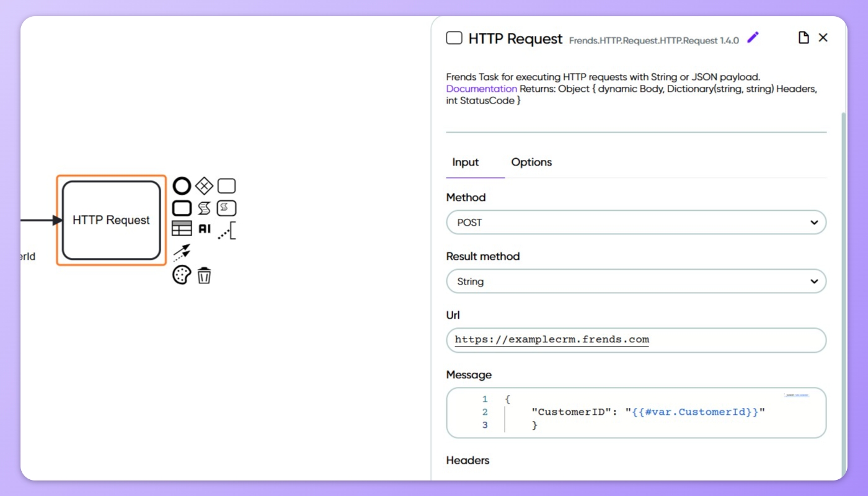Image resolution: width=868 pixels, height=496 pixels.
Task: Open the Result method dropdown
Action: coord(635,281)
